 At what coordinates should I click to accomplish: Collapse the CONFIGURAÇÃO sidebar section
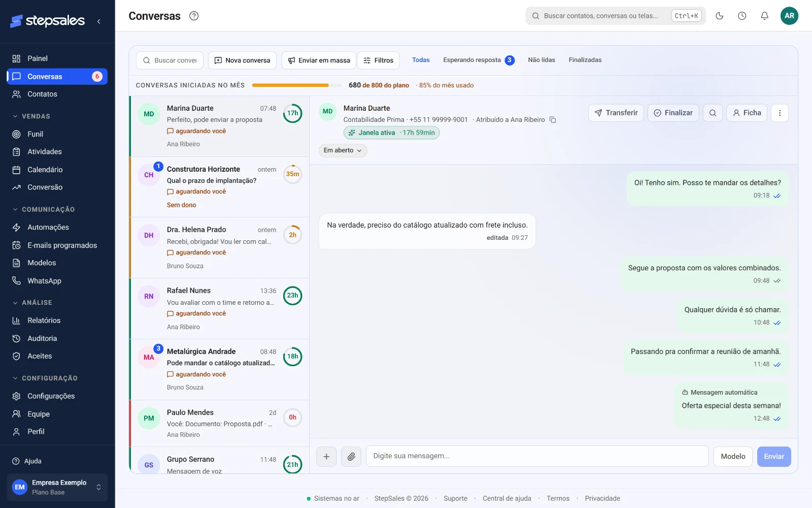(45, 378)
